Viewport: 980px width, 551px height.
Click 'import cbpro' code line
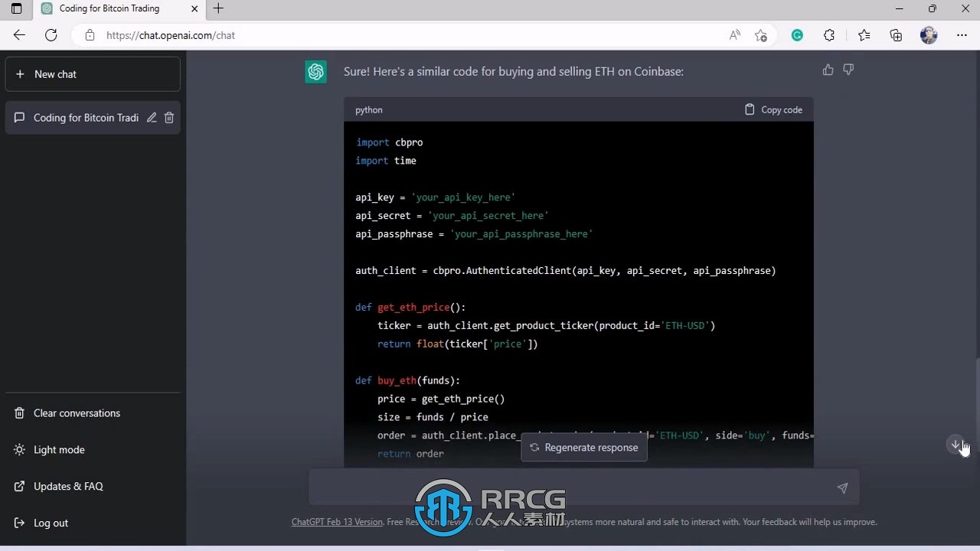pyautogui.click(x=389, y=142)
